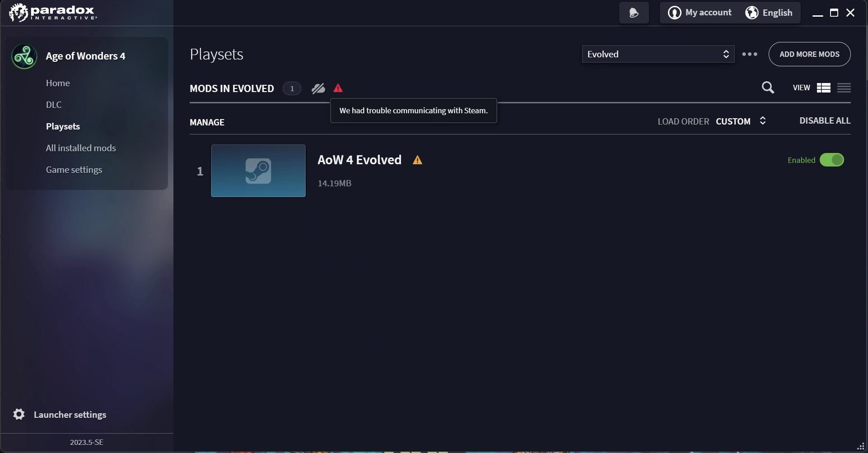Switch to the compact list view icon
Viewport: 868px width, 453px height.
pos(844,88)
